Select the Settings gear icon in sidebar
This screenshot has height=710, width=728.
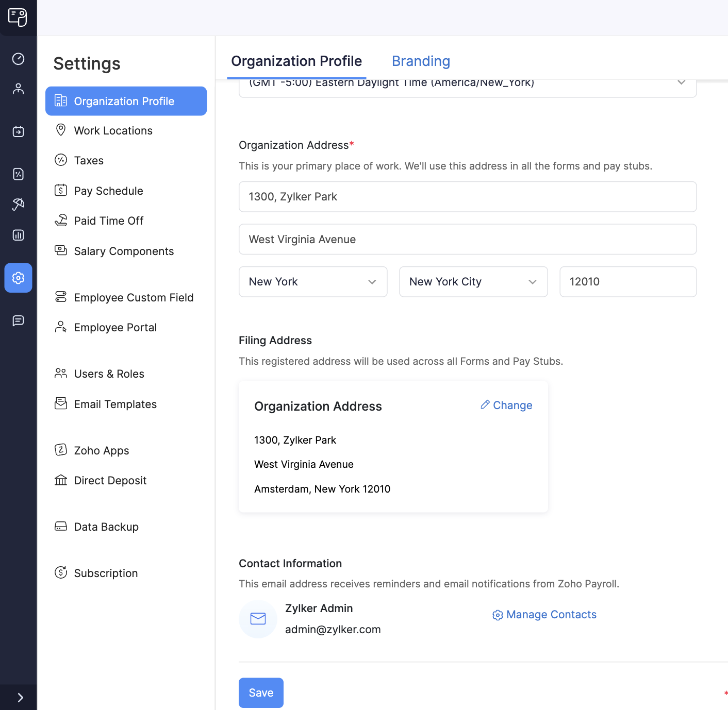click(x=18, y=278)
